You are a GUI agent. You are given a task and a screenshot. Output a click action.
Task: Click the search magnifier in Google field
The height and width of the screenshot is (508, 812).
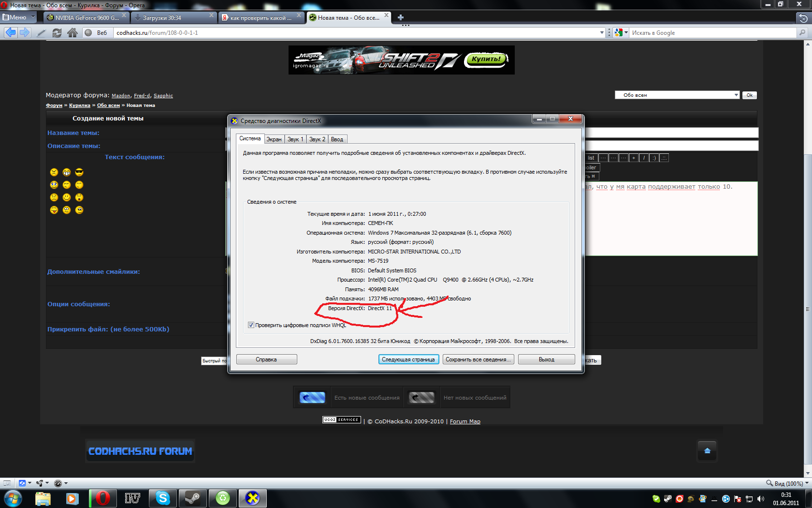(802, 33)
